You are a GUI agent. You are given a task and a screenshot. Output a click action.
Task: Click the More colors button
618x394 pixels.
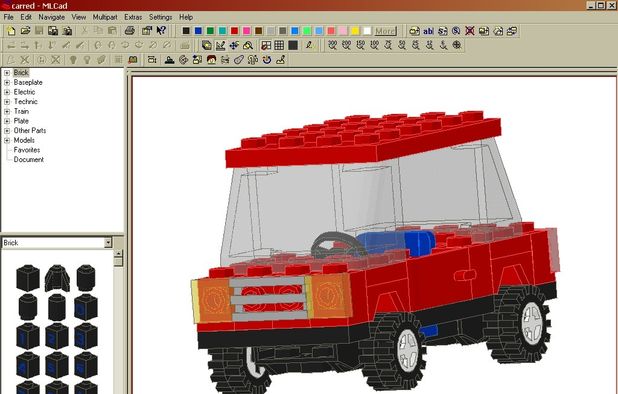point(385,31)
